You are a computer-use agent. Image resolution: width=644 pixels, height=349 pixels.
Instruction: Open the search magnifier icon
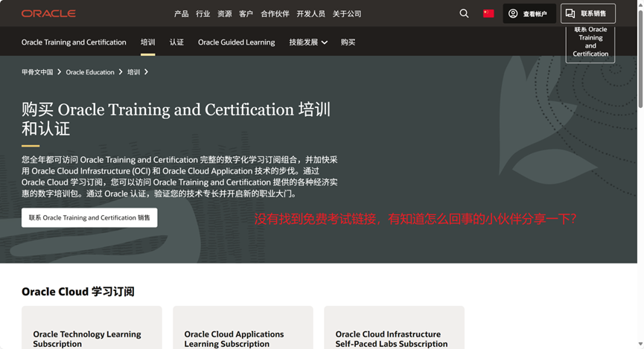tap(464, 13)
